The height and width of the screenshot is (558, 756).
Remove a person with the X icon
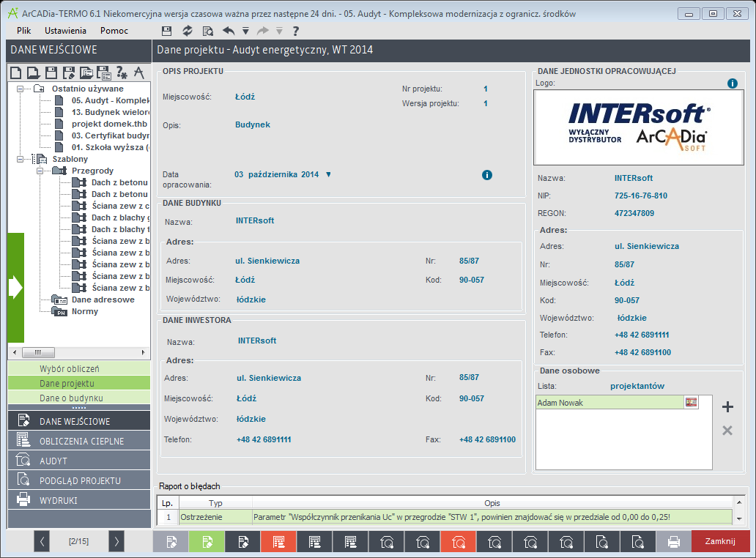pos(727,431)
